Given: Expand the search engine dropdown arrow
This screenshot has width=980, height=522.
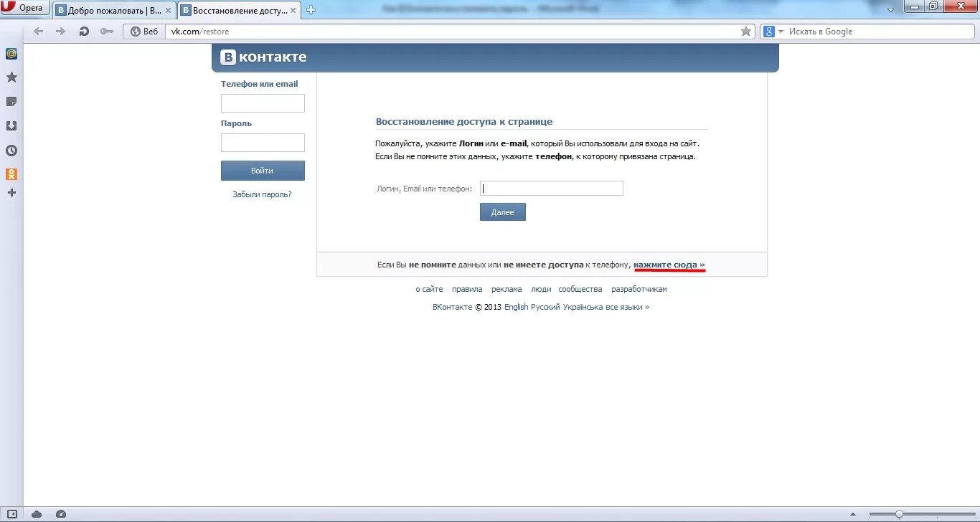Looking at the screenshot, I should tap(781, 32).
